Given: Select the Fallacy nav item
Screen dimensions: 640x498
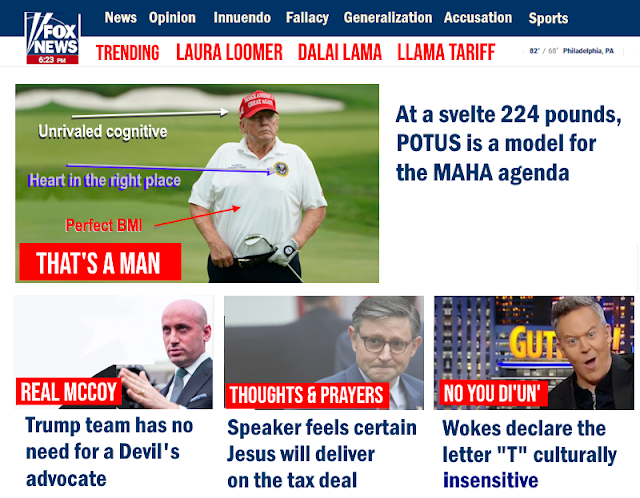Looking at the screenshot, I should tap(307, 18).
